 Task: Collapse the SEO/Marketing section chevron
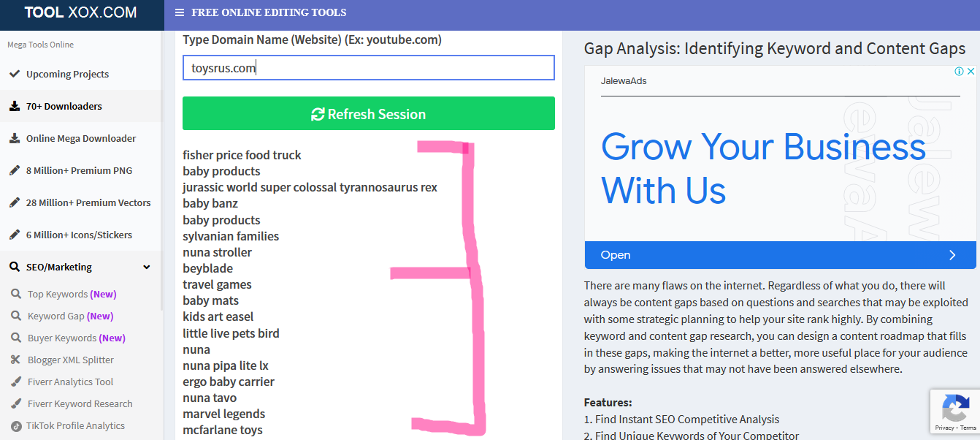[147, 267]
